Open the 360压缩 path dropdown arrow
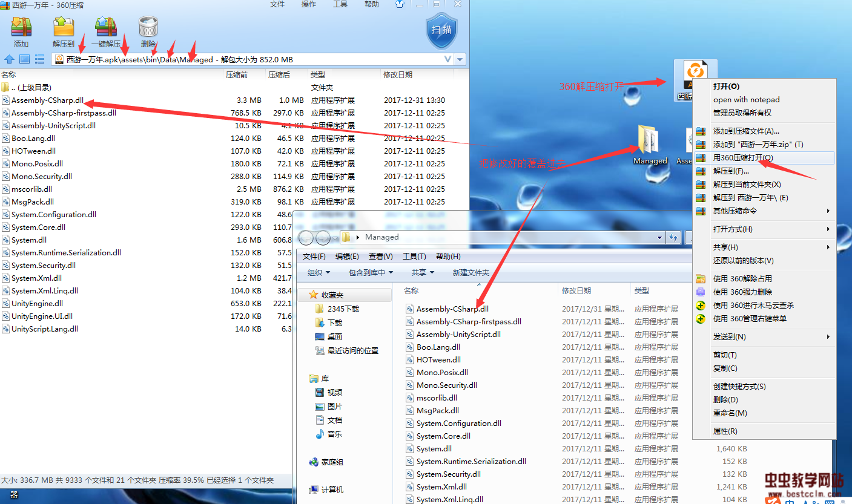The width and height of the screenshot is (852, 504). point(460,59)
